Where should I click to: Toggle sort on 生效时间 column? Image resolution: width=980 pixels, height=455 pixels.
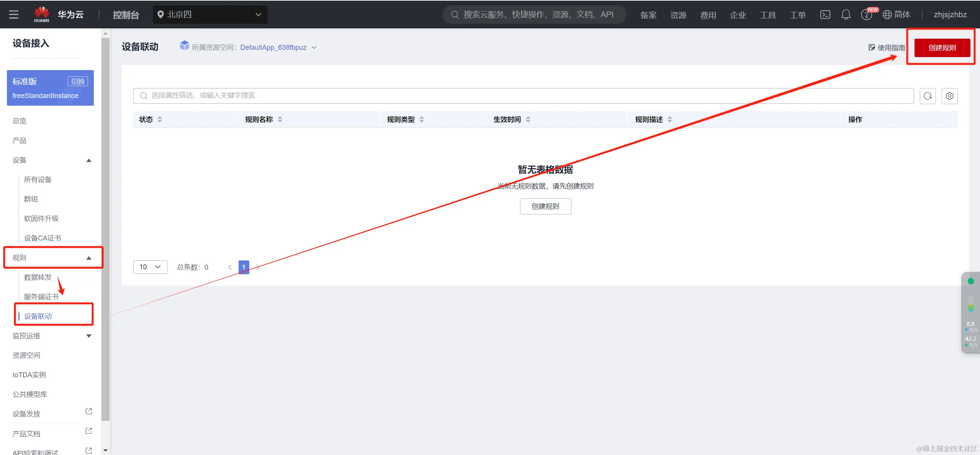pos(528,119)
